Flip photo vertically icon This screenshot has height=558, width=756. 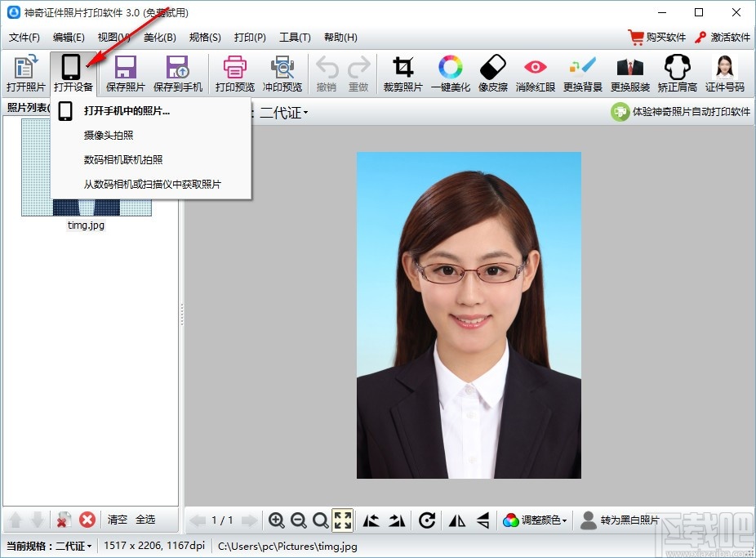click(483, 520)
